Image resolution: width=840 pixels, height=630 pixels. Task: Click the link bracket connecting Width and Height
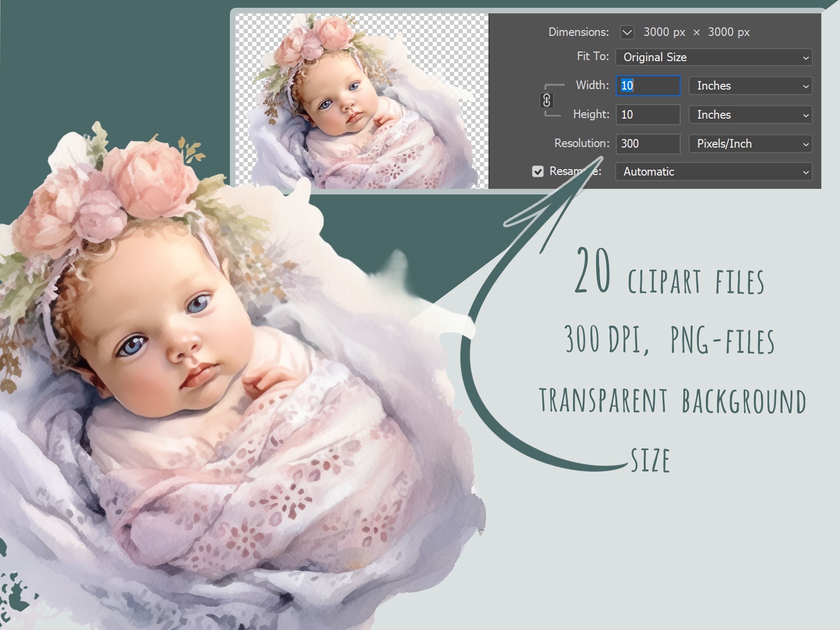[547, 100]
